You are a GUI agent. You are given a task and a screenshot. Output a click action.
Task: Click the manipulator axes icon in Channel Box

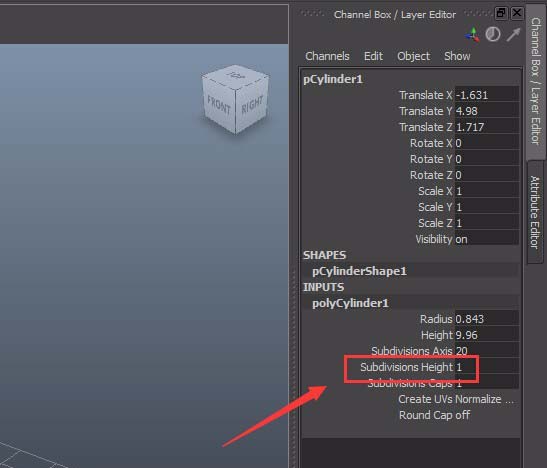(x=472, y=35)
